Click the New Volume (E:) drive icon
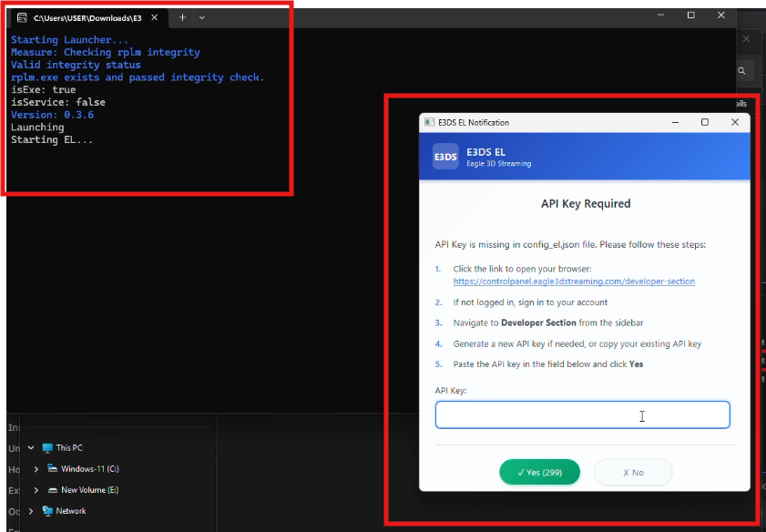The width and height of the screenshot is (766, 532). (52, 490)
